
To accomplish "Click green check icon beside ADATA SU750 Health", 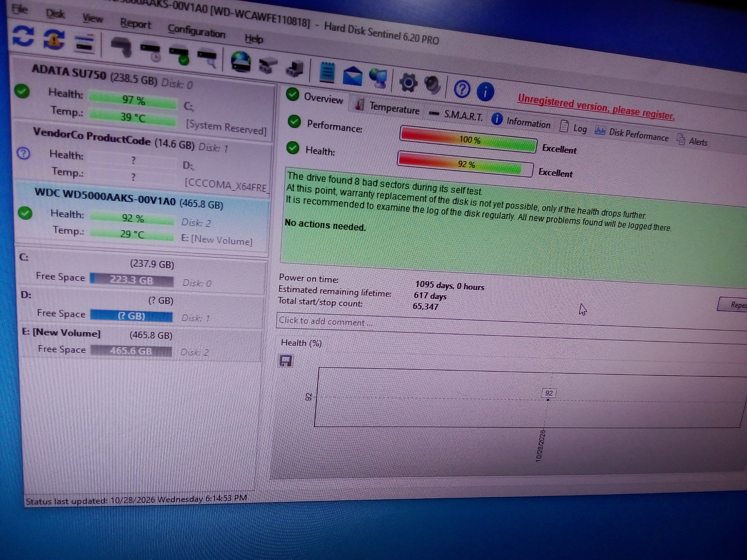I will (22, 91).
